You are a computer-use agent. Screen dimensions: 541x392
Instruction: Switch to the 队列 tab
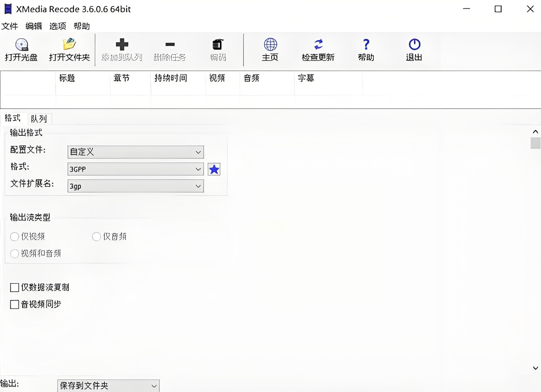39,119
